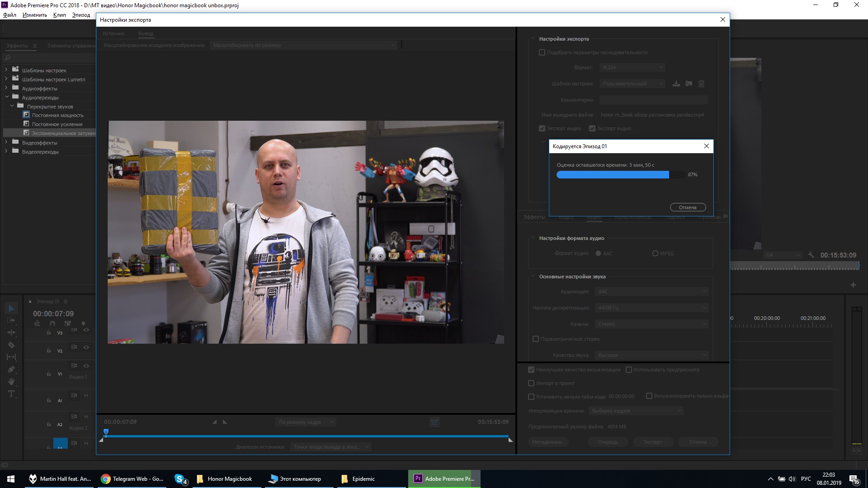Collapse the Аудиопереходы folder
Image resolution: width=868 pixels, height=488 pixels.
point(6,97)
